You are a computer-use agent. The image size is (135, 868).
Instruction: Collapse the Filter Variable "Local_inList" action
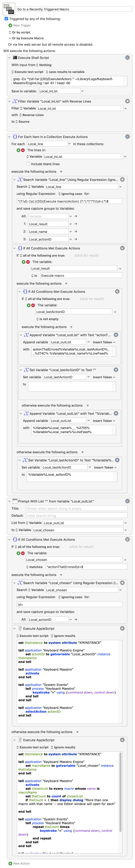click(9, 101)
